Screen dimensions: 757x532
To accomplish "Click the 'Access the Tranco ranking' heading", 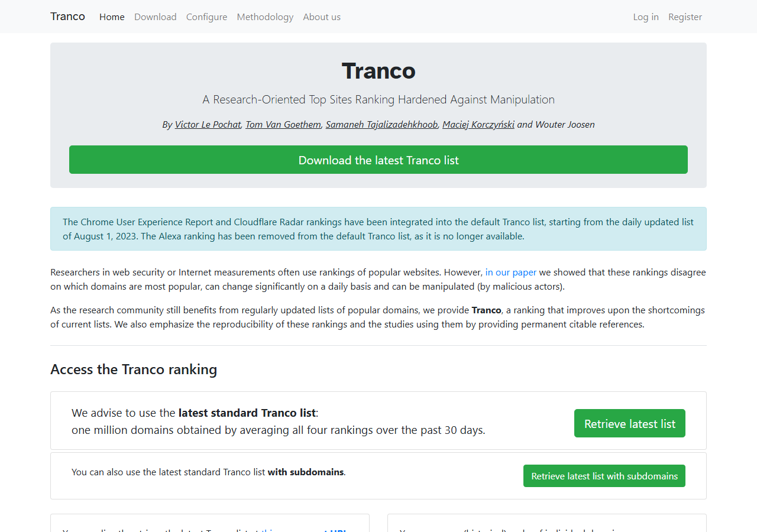I will (x=134, y=369).
